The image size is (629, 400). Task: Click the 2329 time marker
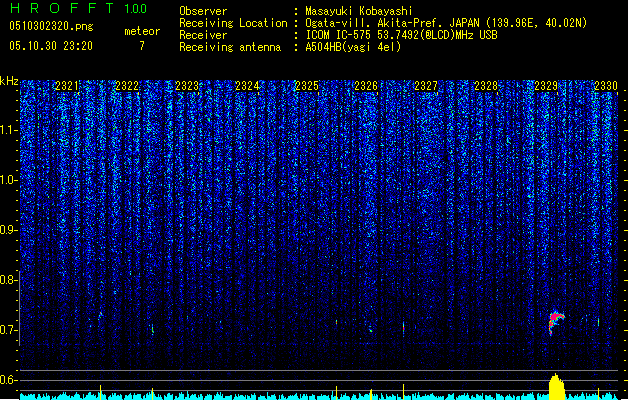[x=546, y=86]
